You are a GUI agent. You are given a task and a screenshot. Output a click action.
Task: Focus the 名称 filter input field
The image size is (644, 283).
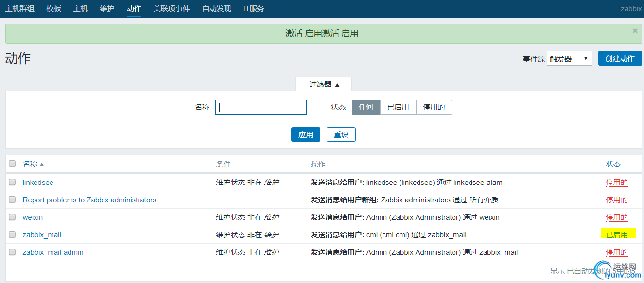pyautogui.click(x=261, y=107)
